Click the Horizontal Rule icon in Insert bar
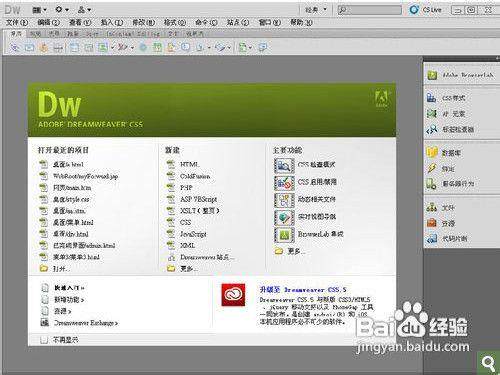 click(x=58, y=47)
